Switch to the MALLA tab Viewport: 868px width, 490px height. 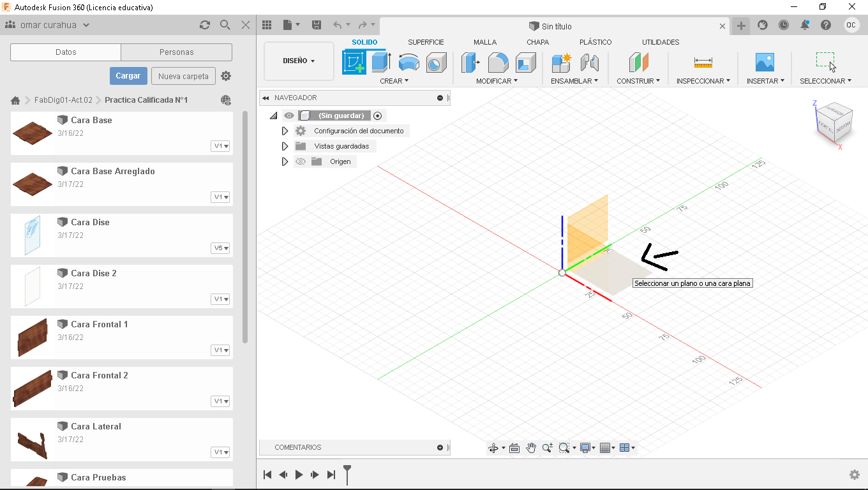coord(485,42)
